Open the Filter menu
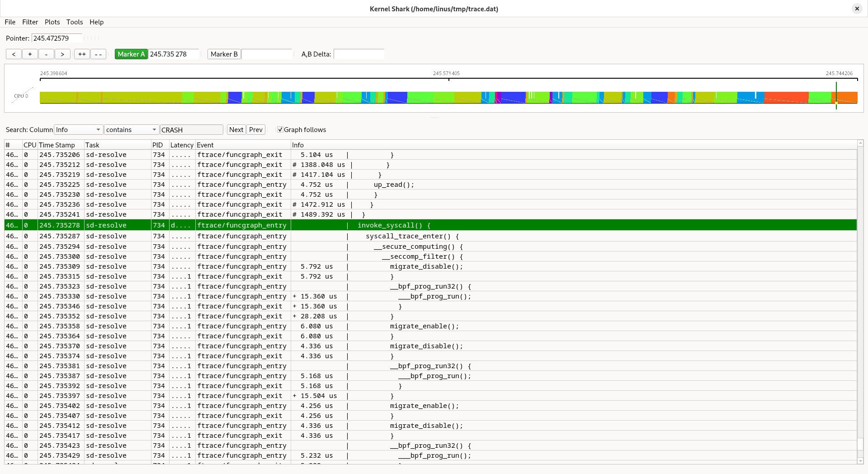 (30, 22)
